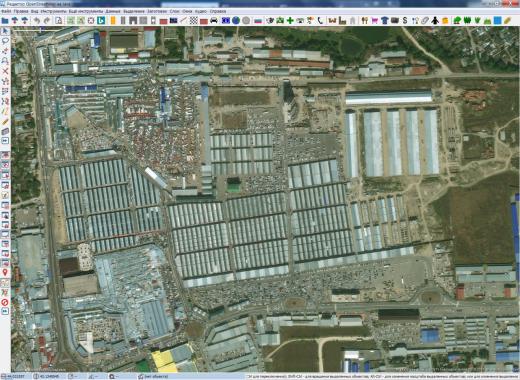Click the Bing imagery icon
Viewport: 520px width, 380px height.
pyautogui.click(x=101, y=21)
